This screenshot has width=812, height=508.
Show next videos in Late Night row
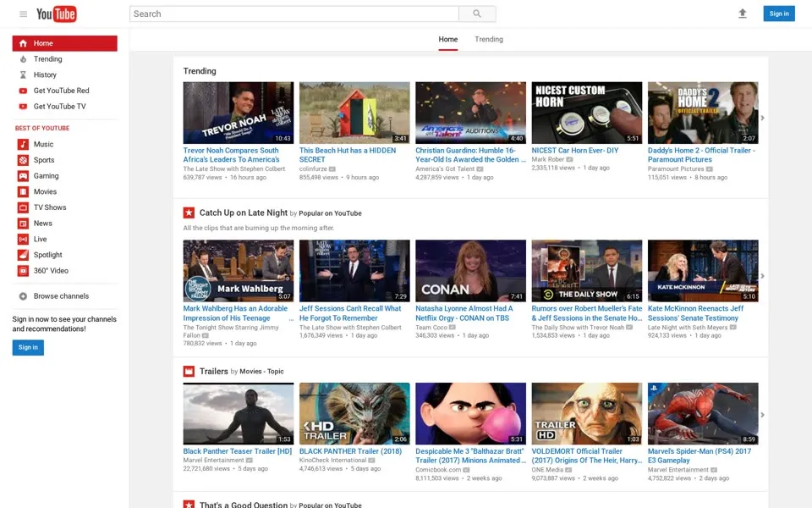point(762,276)
